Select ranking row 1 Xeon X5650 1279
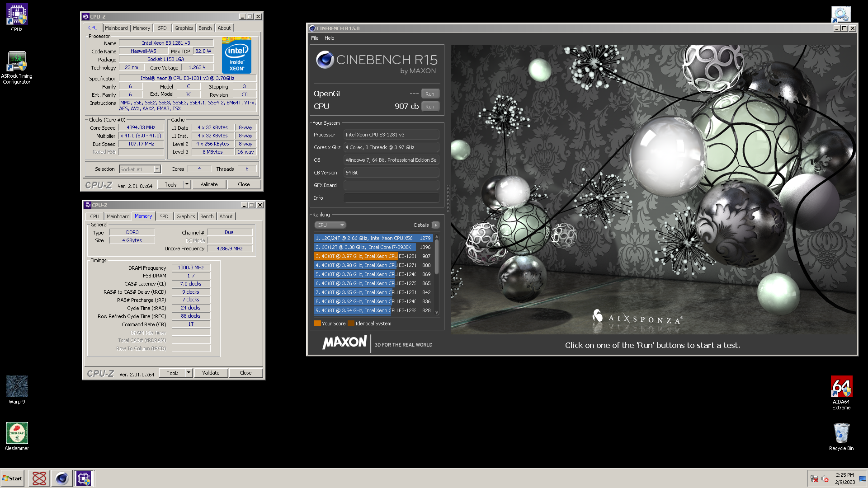The image size is (868, 488). point(373,238)
